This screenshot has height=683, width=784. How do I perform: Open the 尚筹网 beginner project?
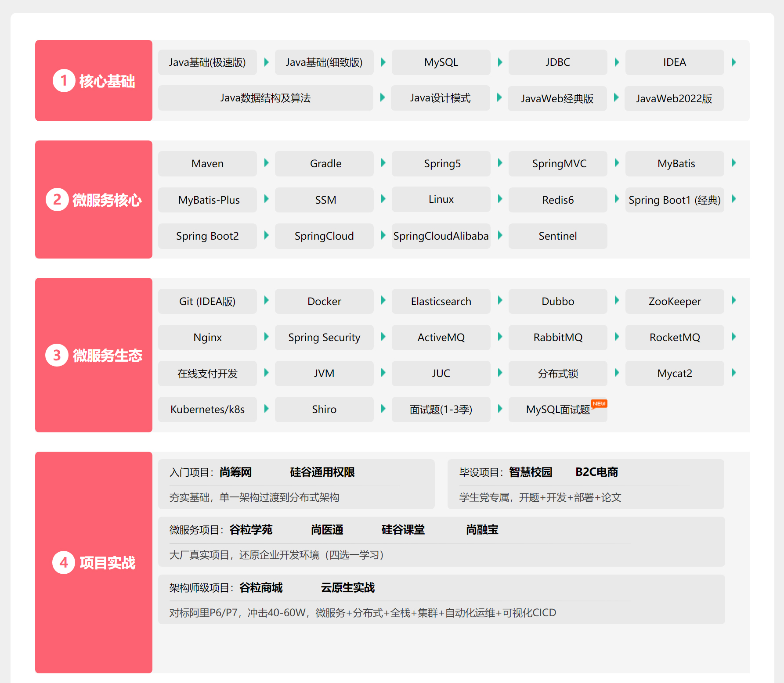click(235, 472)
